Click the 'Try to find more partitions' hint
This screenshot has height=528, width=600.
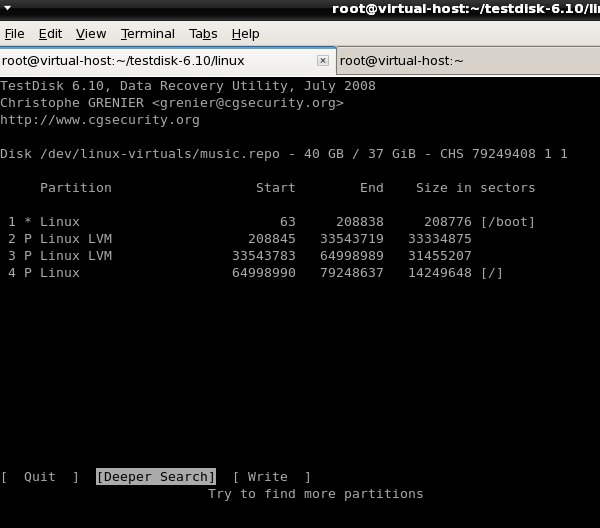316,494
